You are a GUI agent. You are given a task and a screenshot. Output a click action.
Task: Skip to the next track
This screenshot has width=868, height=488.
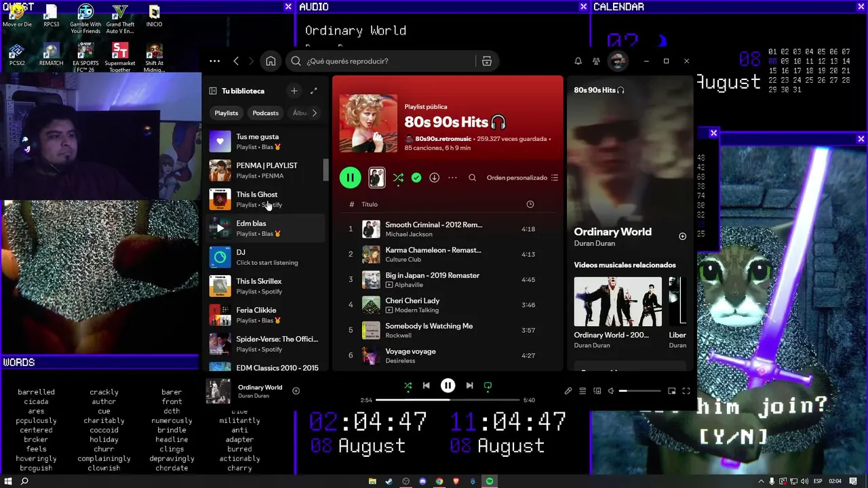[469, 386]
